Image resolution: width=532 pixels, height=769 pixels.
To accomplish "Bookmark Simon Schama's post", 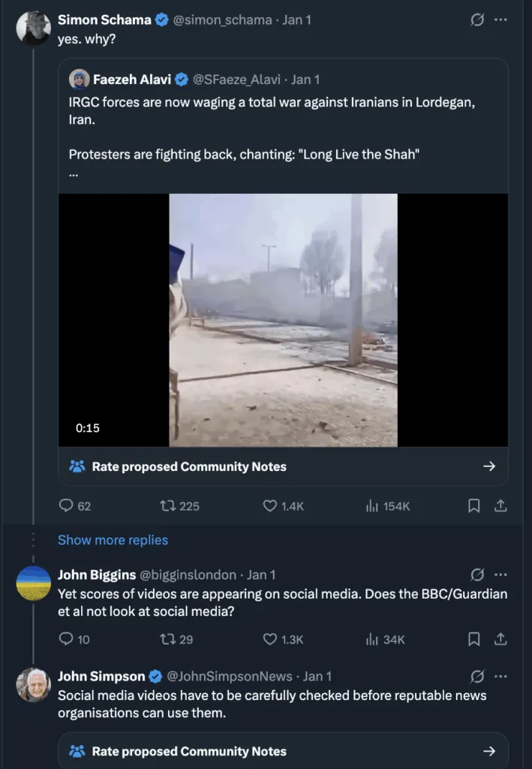I will (474, 506).
